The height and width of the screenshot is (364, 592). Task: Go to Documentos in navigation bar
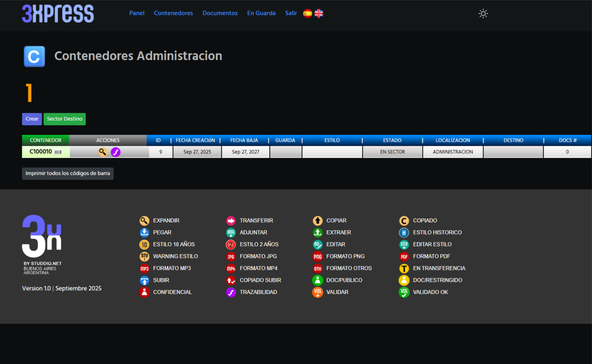point(220,13)
